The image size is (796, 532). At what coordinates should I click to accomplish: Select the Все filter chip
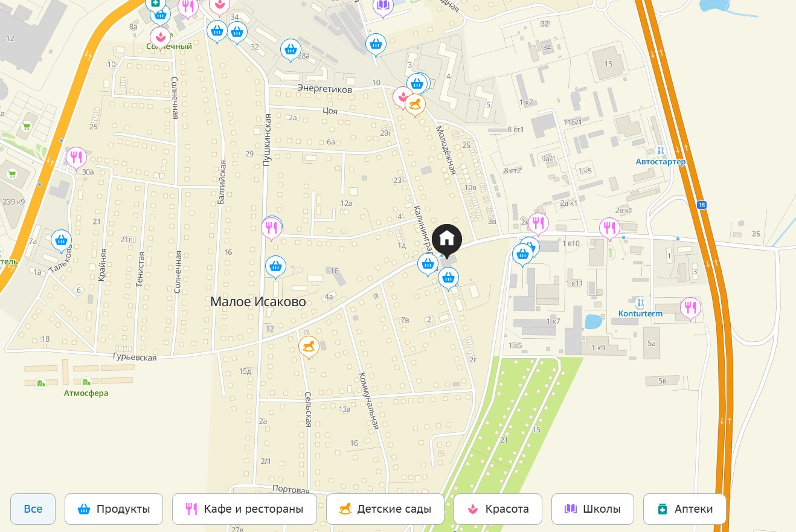tap(33, 509)
